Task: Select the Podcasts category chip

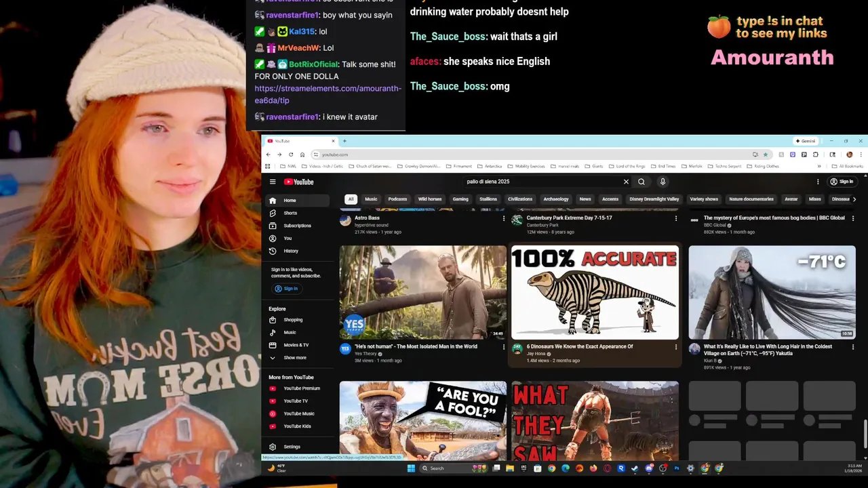Action: [x=397, y=199]
